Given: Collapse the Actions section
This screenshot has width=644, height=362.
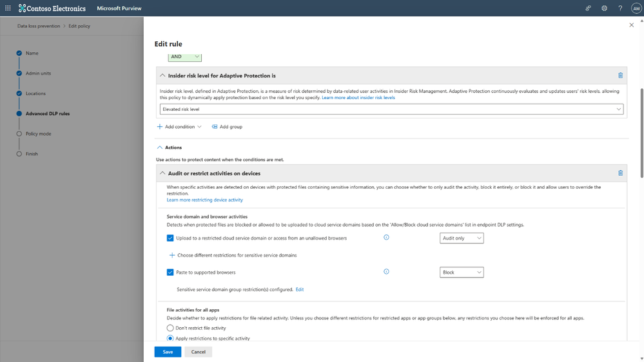Looking at the screenshot, I should click(160, 148).
